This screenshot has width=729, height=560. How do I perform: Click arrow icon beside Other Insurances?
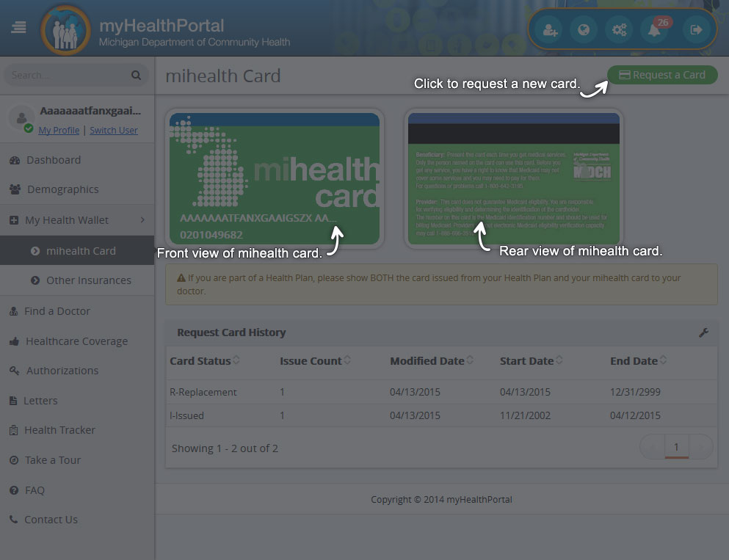[35, 280]
